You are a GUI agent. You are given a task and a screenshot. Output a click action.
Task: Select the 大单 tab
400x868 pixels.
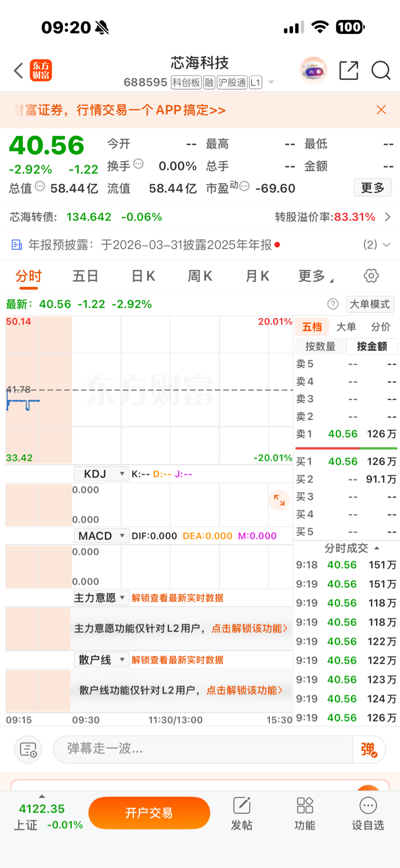346,327
